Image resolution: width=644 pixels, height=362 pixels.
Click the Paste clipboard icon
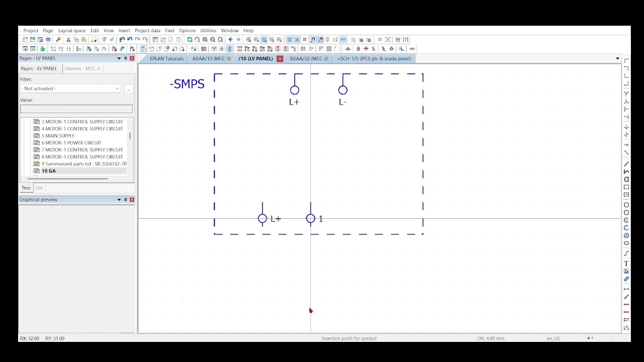(84, 40)
